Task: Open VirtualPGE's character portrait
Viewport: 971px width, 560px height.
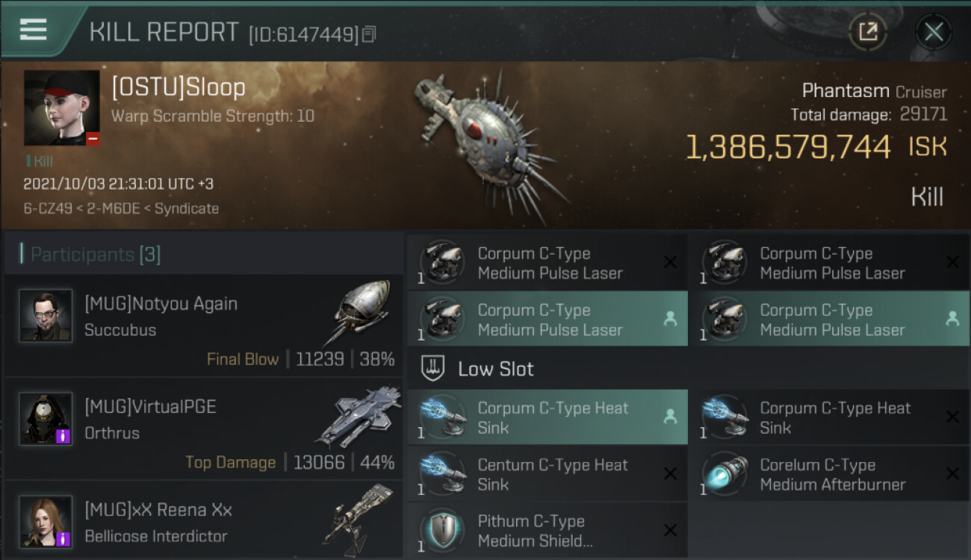Action: pyautogui.click(x=46, y=418)
